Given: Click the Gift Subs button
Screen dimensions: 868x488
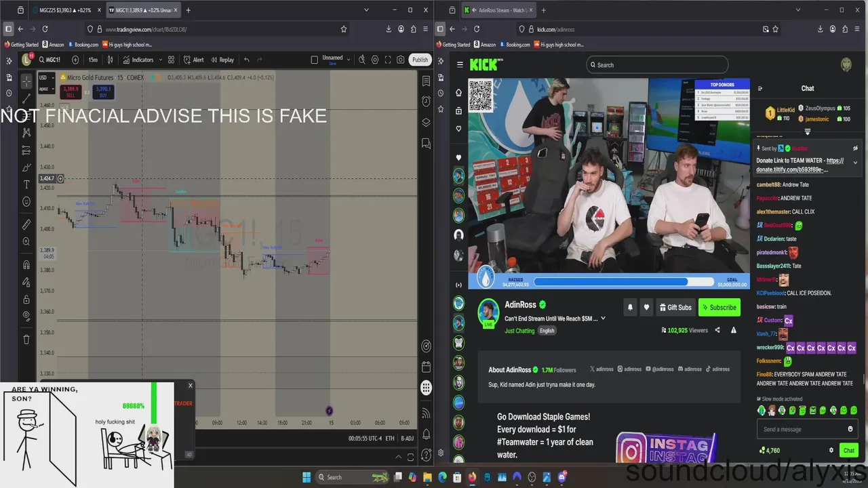Looking at the screenshot, I should point(675,307).
